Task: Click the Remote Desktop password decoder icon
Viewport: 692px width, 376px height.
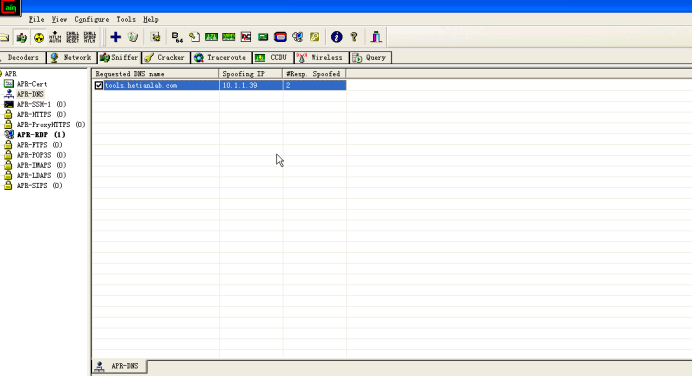Action: pyautogui.click(x=297, y=37)
